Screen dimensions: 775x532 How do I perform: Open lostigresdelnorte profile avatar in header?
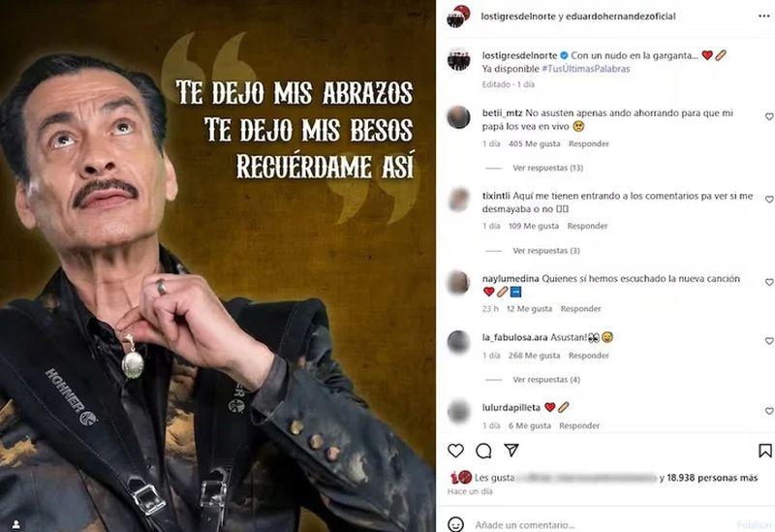tap(458, 16)
